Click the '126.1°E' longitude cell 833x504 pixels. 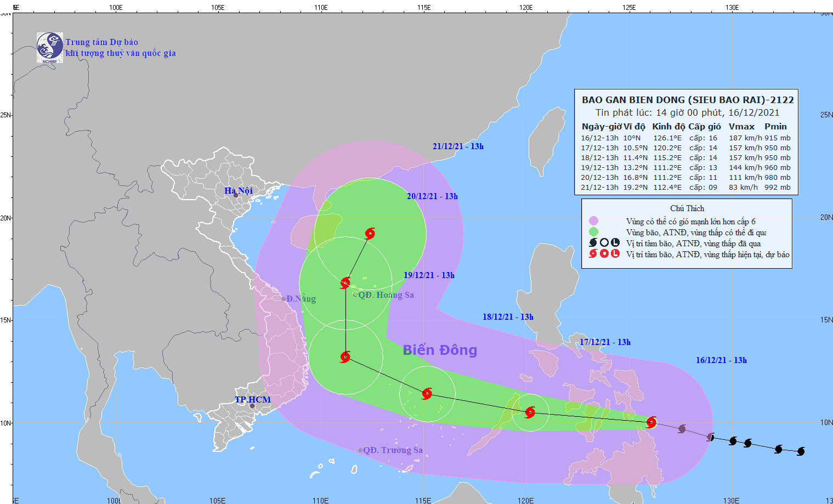667,138
